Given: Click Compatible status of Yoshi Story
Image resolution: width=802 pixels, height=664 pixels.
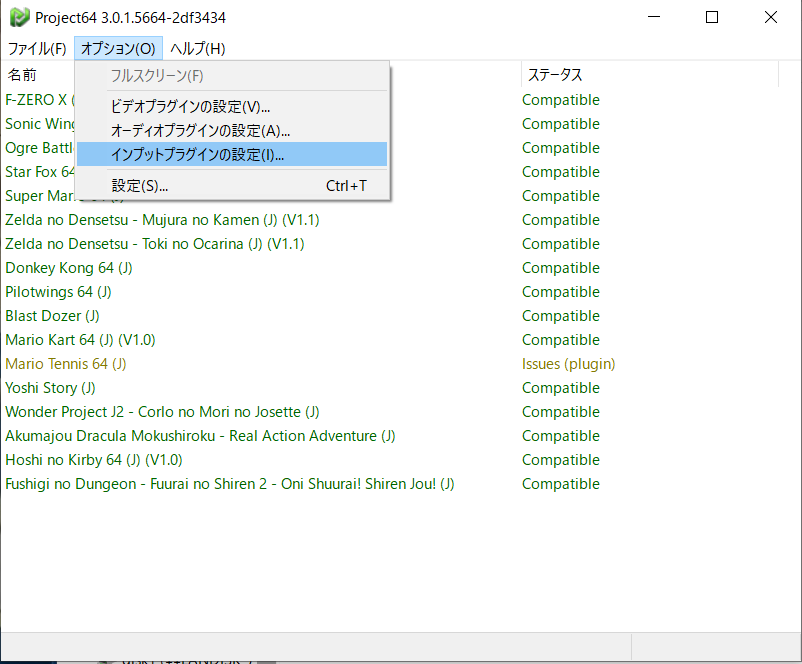Looking at the screenshot, I should point(561,388).
